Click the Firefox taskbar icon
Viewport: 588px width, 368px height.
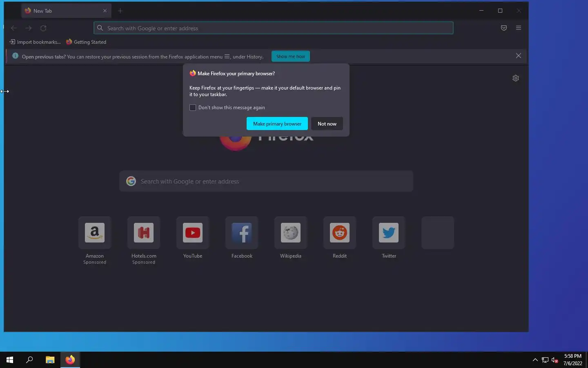coord(70,360)
